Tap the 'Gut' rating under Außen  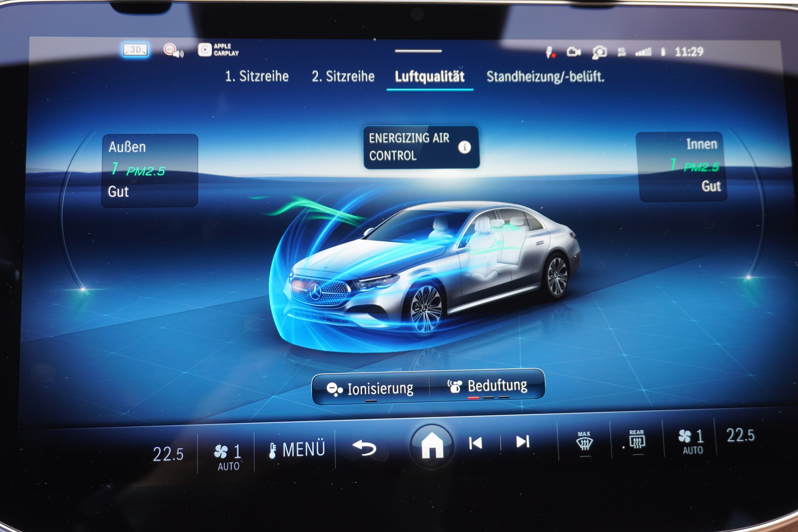(118, 192)
